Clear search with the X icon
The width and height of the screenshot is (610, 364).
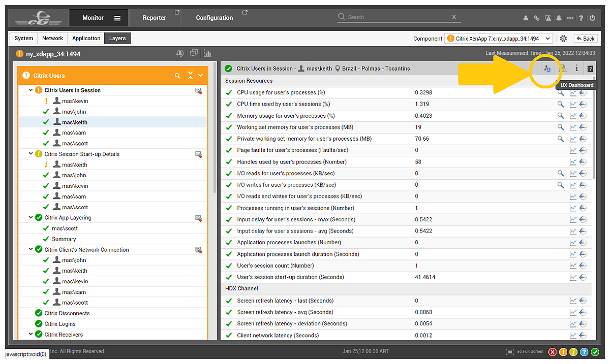pos(454,17)
